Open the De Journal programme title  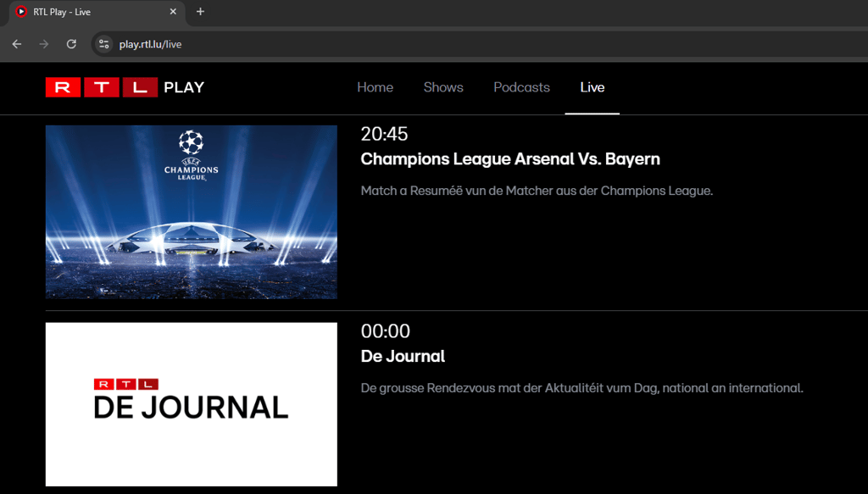click(403, 356)
